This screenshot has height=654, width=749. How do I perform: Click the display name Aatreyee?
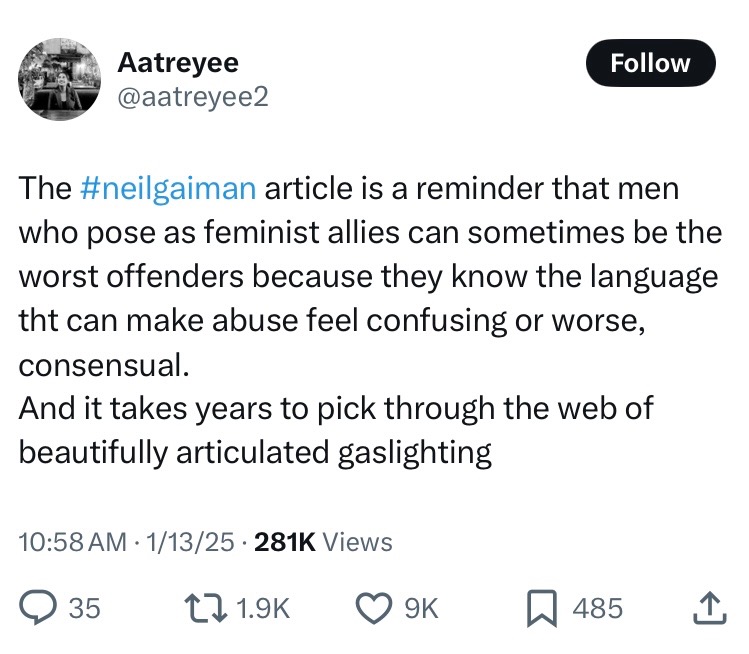(178, 62)
